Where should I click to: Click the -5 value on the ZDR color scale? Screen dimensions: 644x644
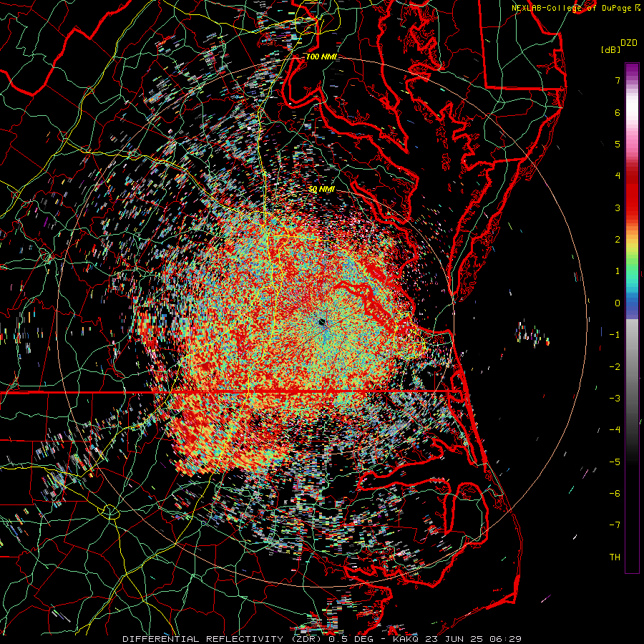(x=615, y=462)
